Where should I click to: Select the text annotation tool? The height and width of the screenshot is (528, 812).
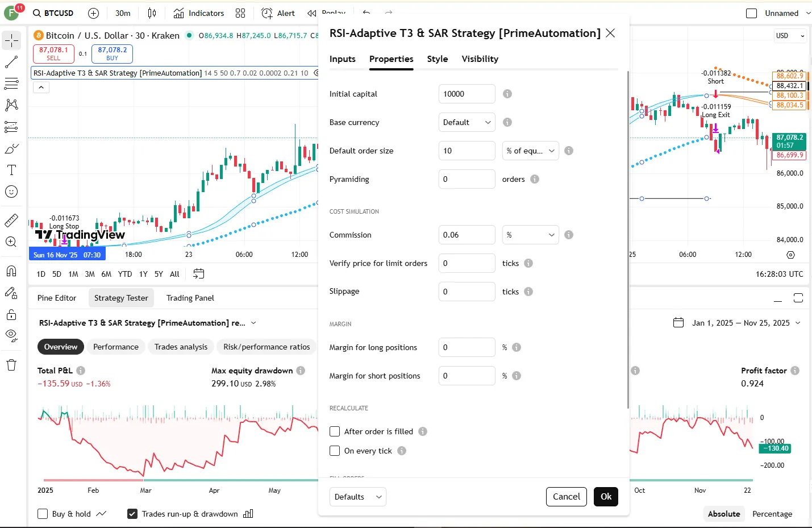11,170
